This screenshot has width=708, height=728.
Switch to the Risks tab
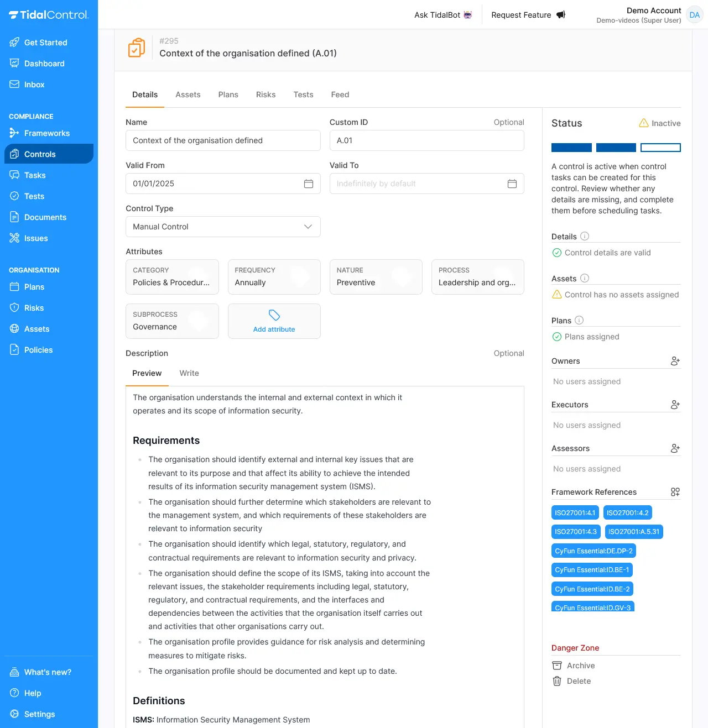pyautogui.click(x=266, y=95)
